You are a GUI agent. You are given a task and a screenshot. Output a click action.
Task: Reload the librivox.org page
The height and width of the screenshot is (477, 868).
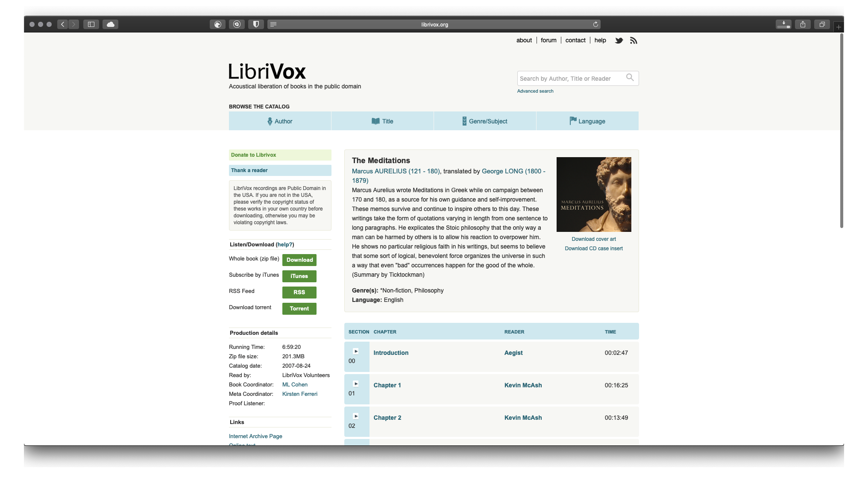pos(595,24)
